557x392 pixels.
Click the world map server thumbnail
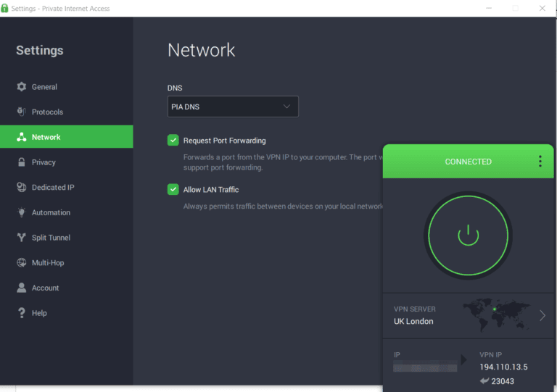pyautogui.click(x=497, y=314)
